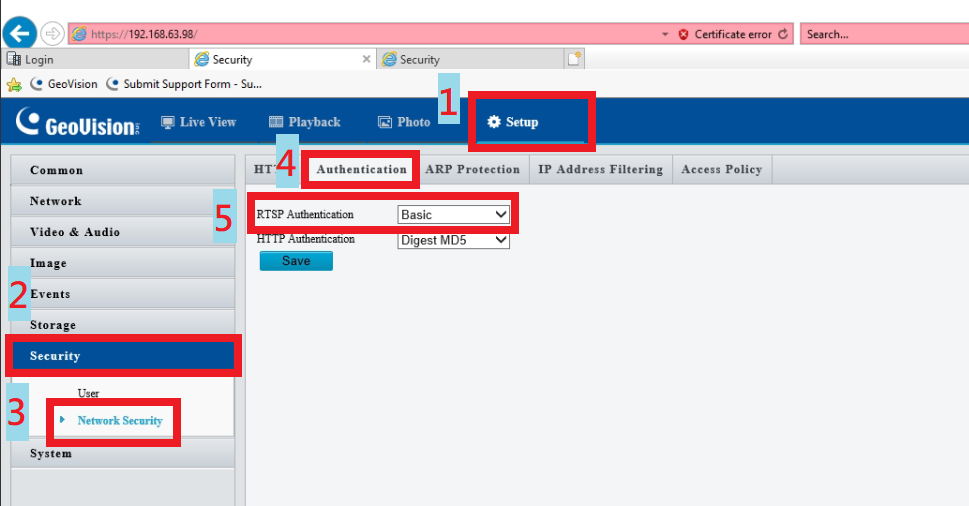Expand the Video & Audio section

pyautogui.click(x=122, y=232)
